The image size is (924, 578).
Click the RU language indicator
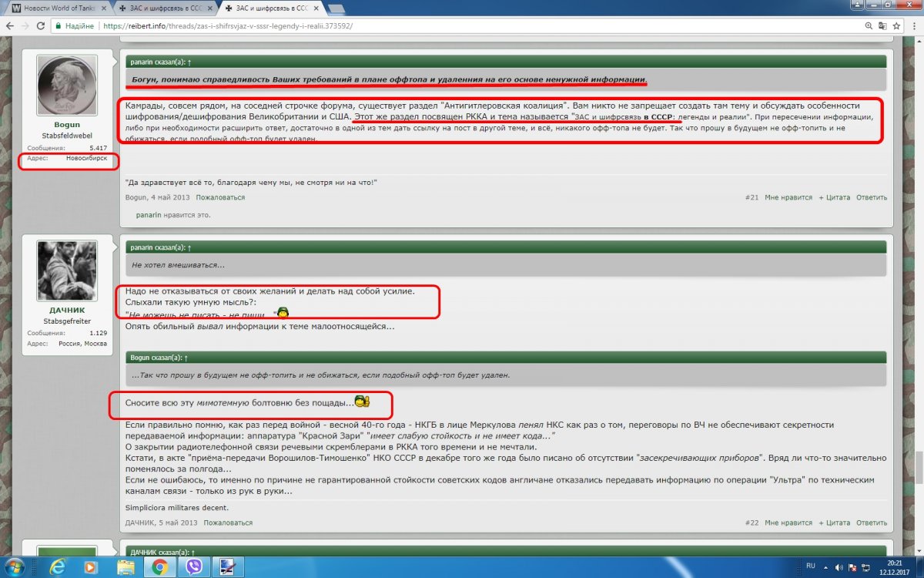coord(811,566)
